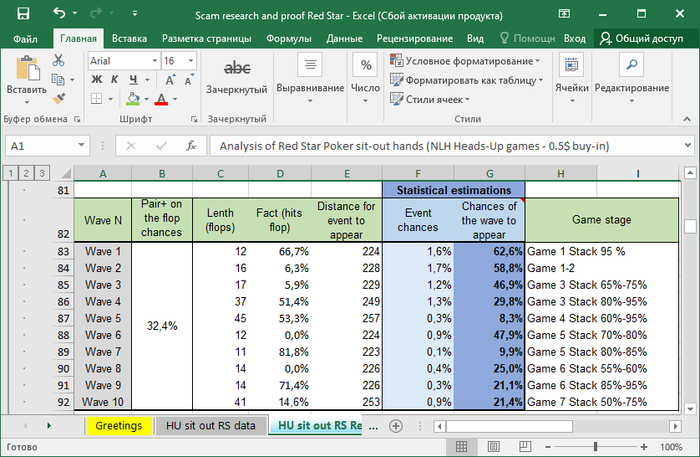Insert function with fx button

(191, 146)
